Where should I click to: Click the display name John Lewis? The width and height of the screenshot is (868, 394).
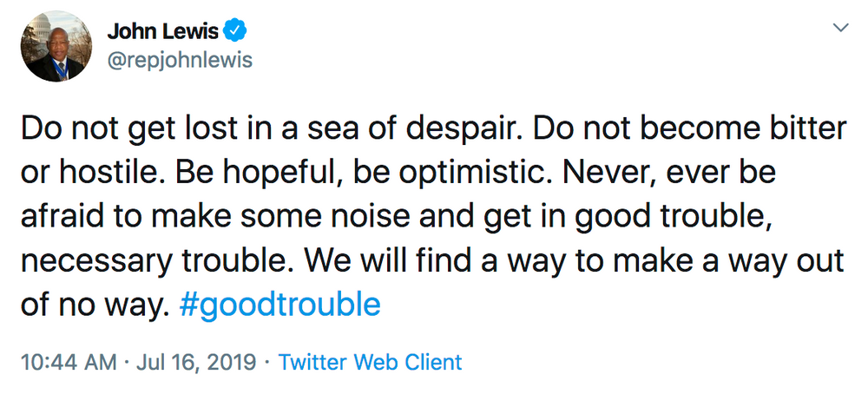[161, 31]
